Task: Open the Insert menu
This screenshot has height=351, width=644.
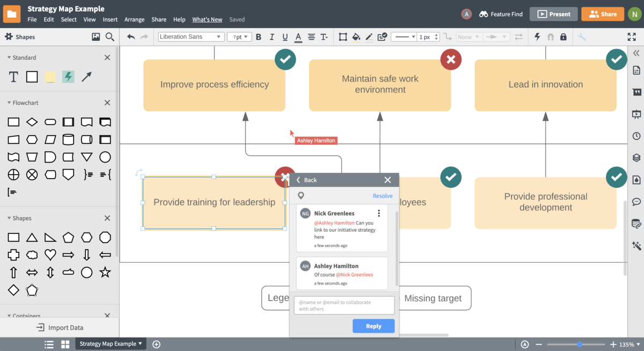Action: coord(110,19)
